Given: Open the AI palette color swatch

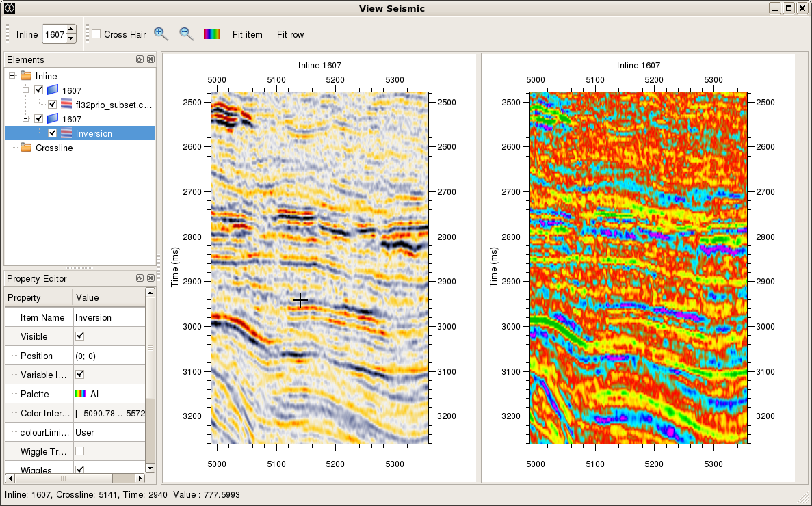Looking at the screenshot, I should 82,393.
